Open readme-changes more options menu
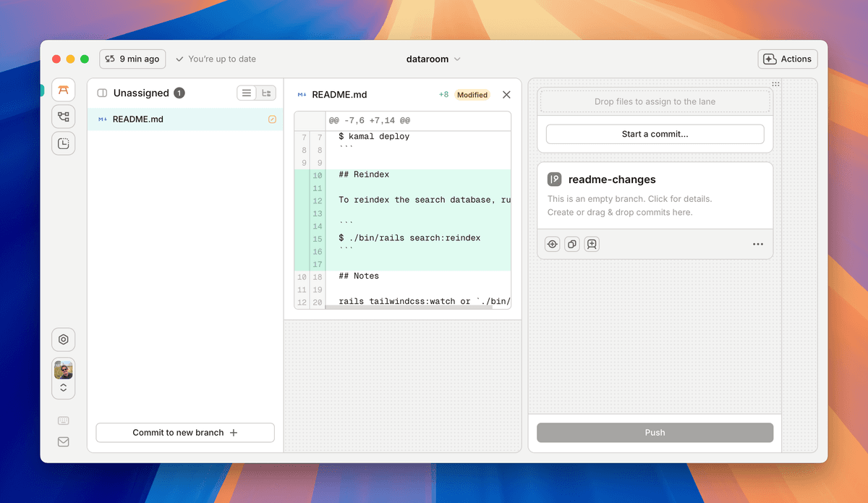Image resolution: width=868 pixels, height=503 pixels. coord(757,245)
